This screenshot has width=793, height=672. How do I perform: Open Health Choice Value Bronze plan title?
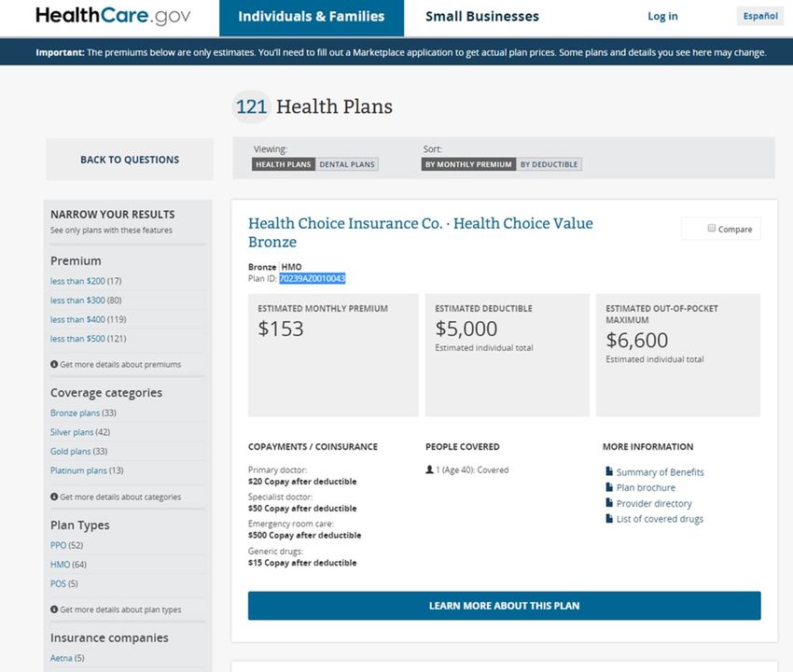point(420,232)
